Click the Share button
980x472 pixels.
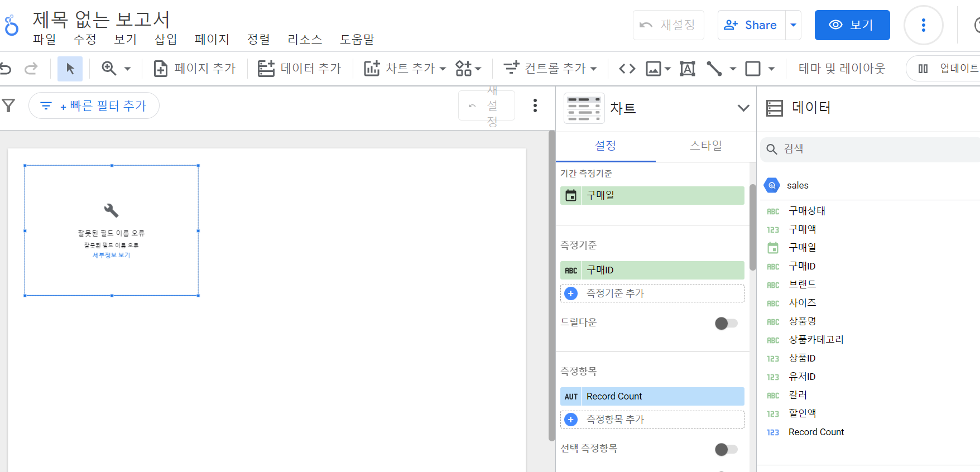tap(751, 25)
